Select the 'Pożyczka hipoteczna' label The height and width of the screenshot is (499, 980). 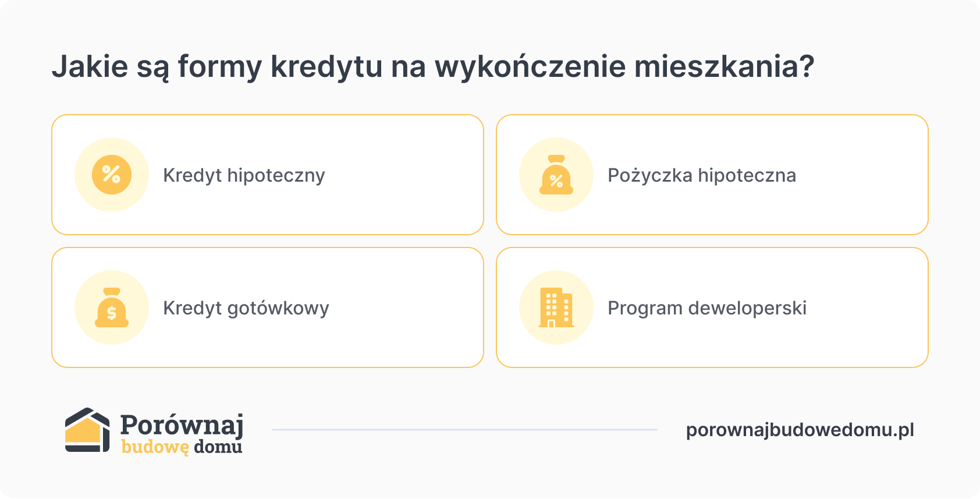pos(702,175)
